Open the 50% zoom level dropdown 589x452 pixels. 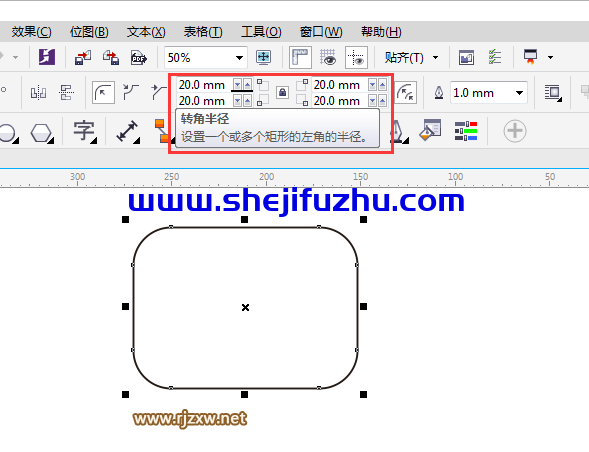[239, 58]
